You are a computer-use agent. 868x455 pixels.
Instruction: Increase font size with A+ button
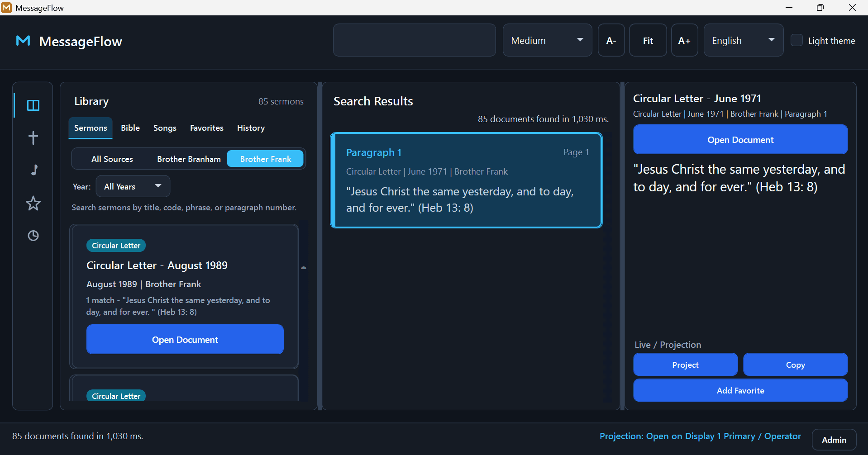(x=684, y=40)
